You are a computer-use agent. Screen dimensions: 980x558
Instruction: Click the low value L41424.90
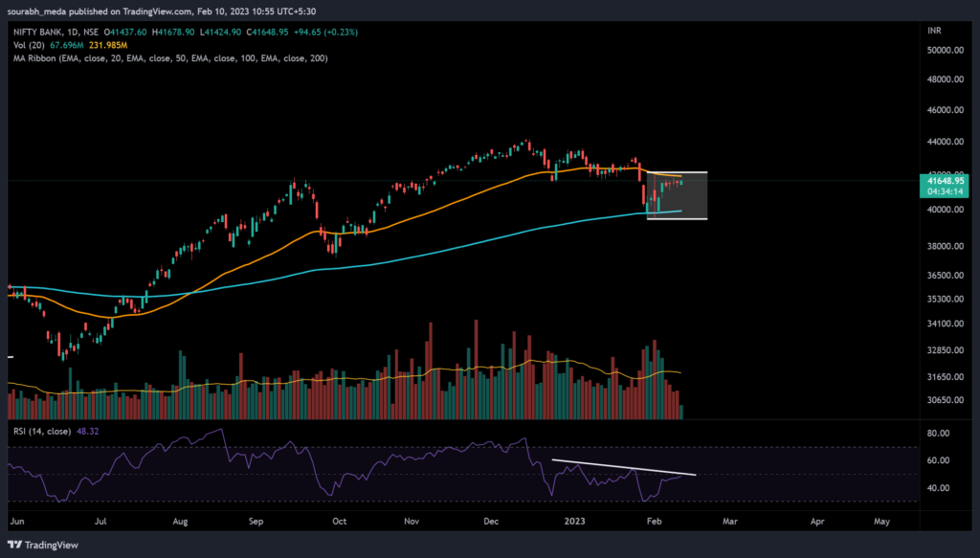point(221,32)
